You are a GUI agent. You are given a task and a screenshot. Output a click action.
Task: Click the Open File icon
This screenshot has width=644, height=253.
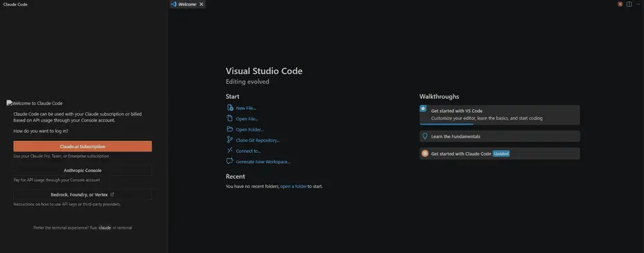tap(230, 118)
